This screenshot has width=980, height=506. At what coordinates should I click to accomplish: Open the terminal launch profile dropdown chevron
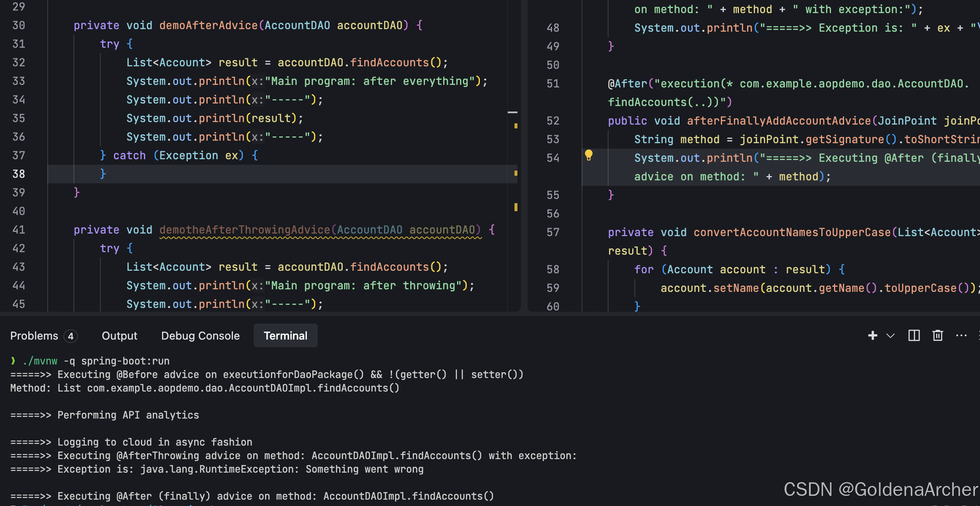click(x=891, y=336)
